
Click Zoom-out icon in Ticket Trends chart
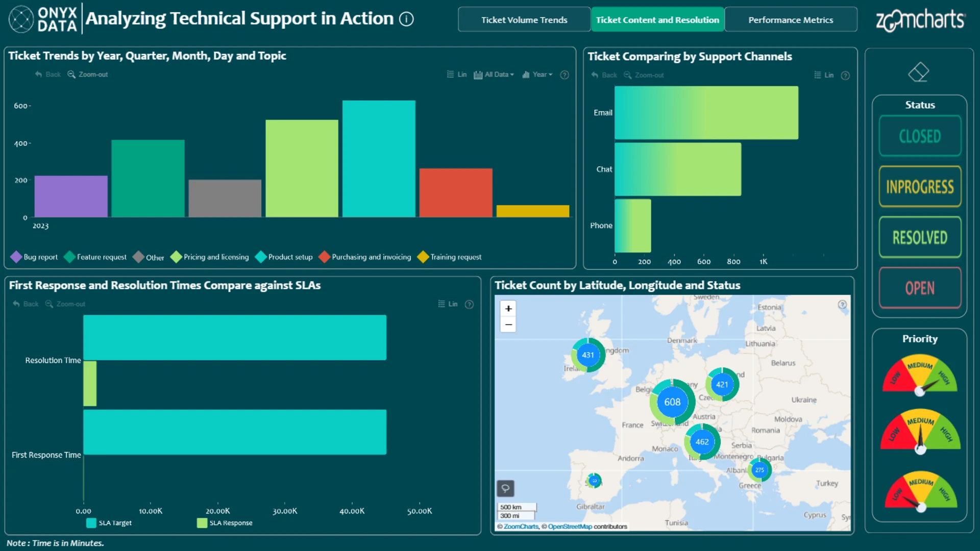pyautogui.click(x=71, y=74)
